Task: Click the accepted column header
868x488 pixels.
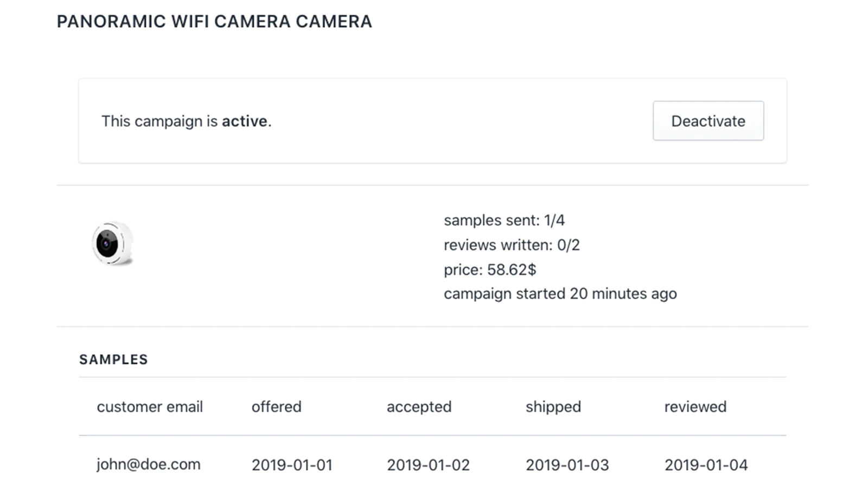Action: pyautogui.click(x=419, y=407)
